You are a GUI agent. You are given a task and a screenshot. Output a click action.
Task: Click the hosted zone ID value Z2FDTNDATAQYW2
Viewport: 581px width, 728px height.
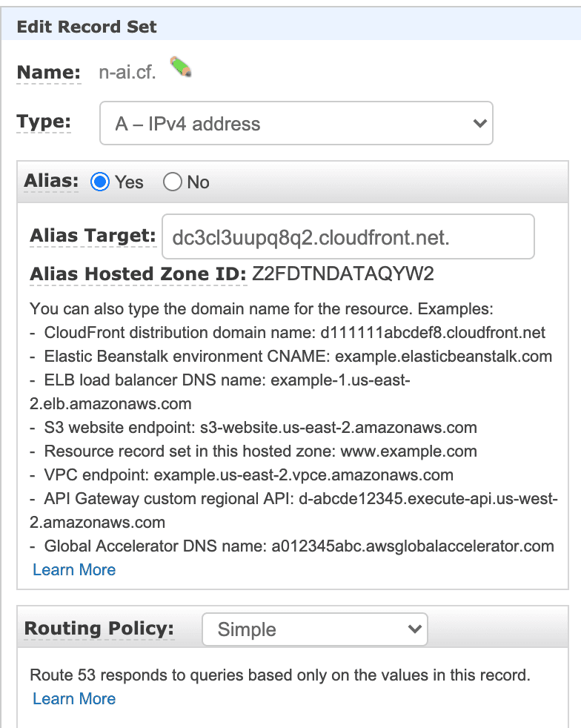(x=343, y=274)
